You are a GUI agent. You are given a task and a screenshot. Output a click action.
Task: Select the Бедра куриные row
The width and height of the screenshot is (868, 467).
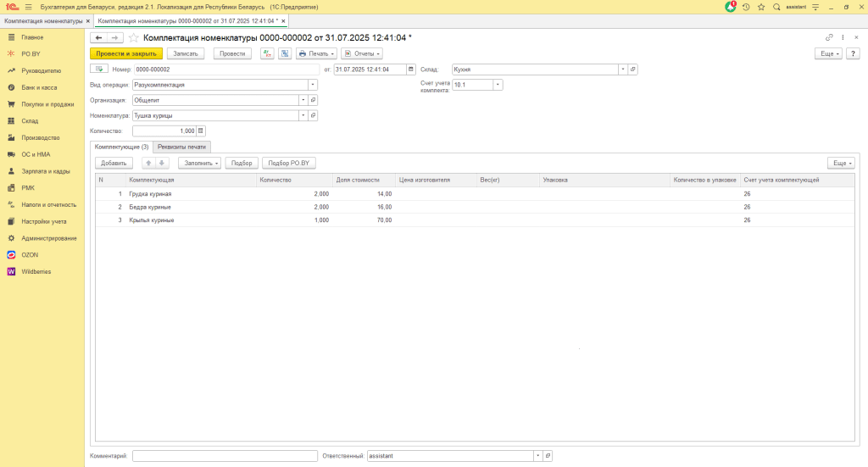pyautogui.click(x=475, y=207)
